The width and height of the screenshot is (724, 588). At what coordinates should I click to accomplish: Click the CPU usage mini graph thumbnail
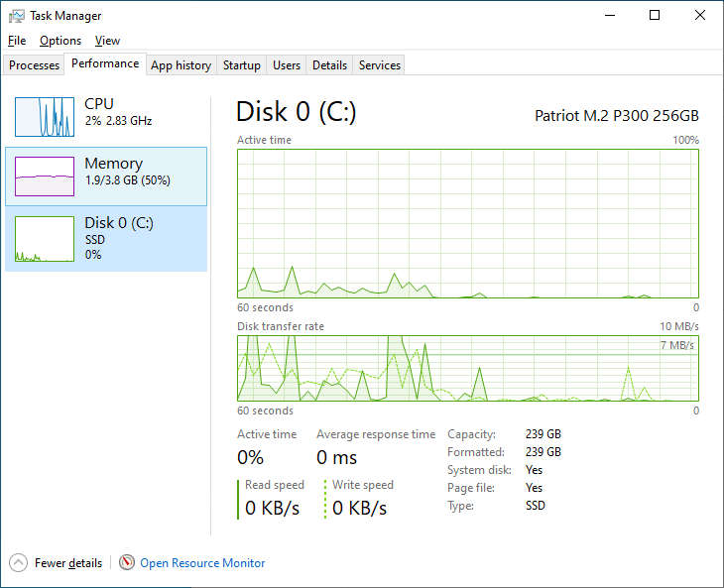(45, 116)
